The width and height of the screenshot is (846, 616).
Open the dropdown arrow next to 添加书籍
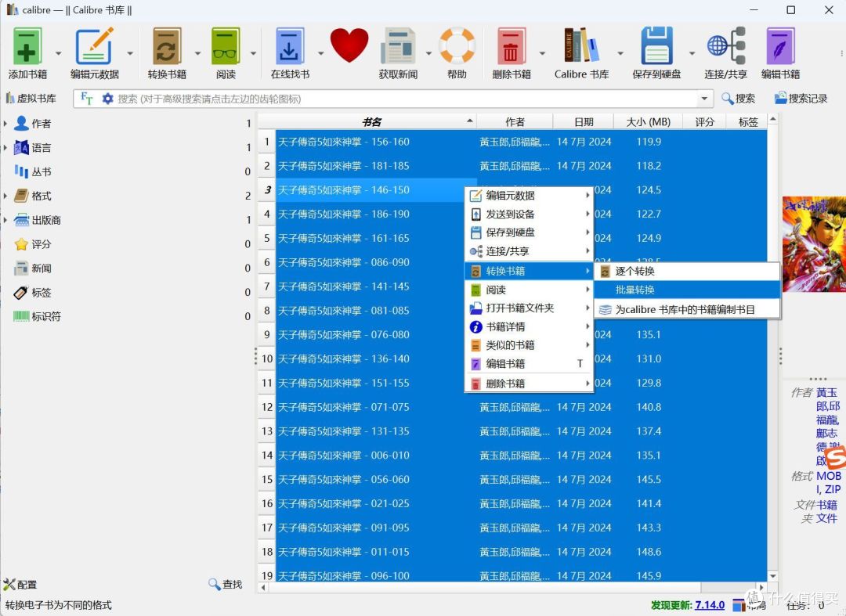pos(58,53)
